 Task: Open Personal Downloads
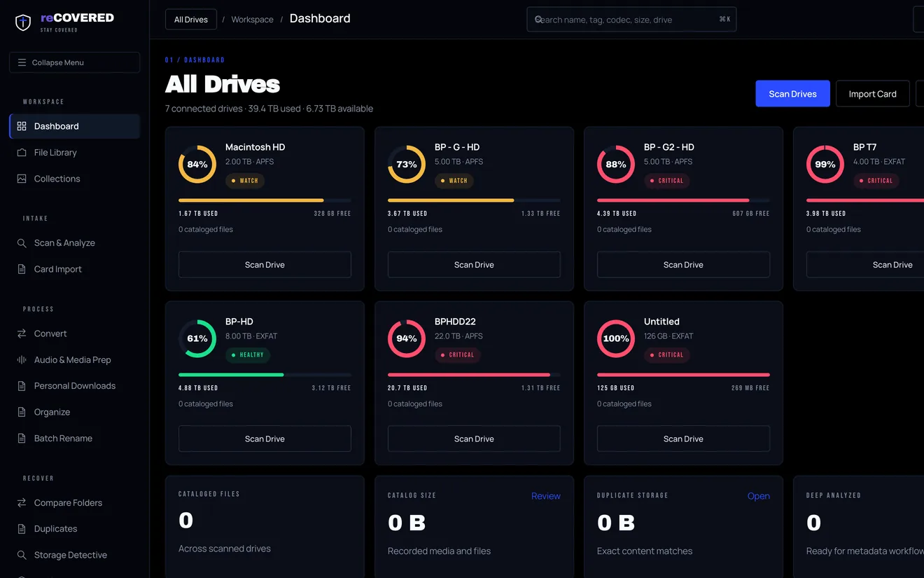point(75,386)
